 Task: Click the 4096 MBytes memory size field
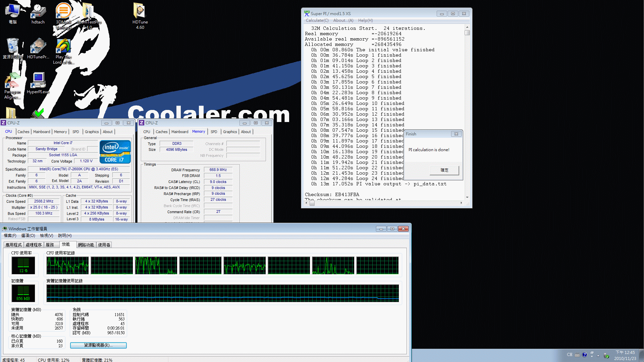point(176,150)
